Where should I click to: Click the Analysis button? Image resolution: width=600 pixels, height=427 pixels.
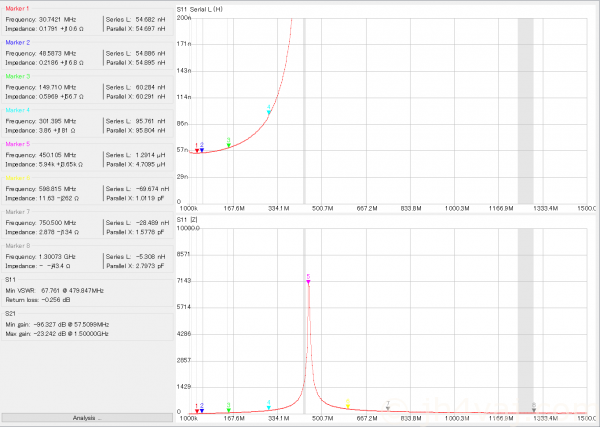tap(87, 417)
